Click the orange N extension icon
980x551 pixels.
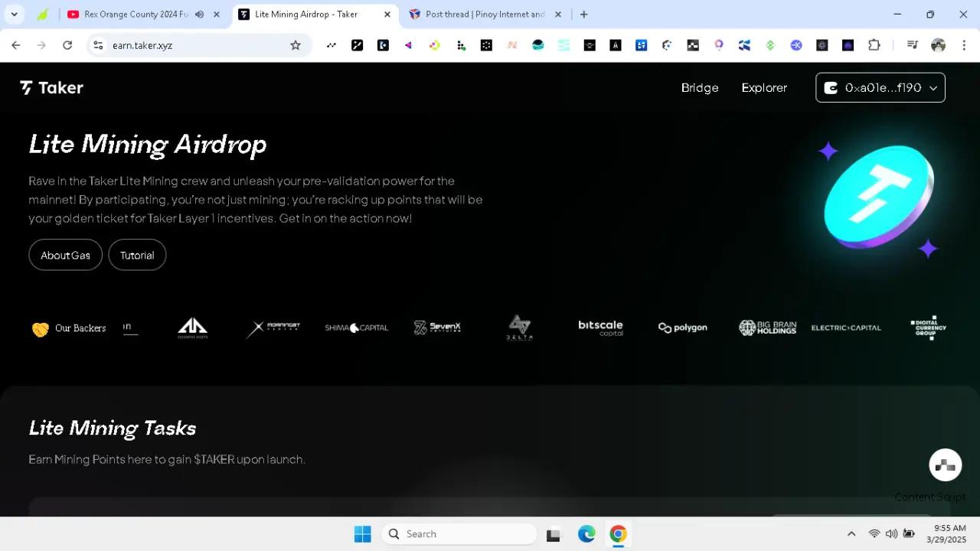[512, 45]
